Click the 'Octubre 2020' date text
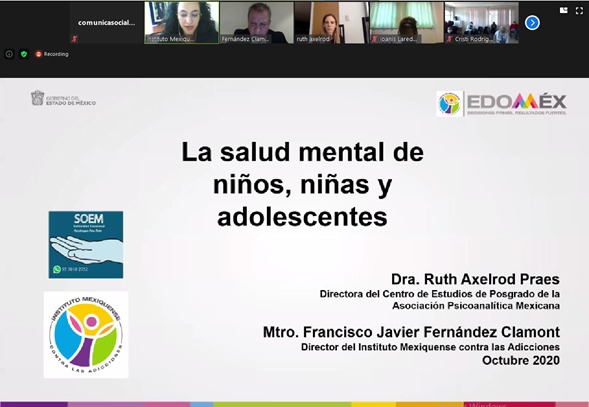The height and width of the screenshot is (407, 589). point(521,360)
